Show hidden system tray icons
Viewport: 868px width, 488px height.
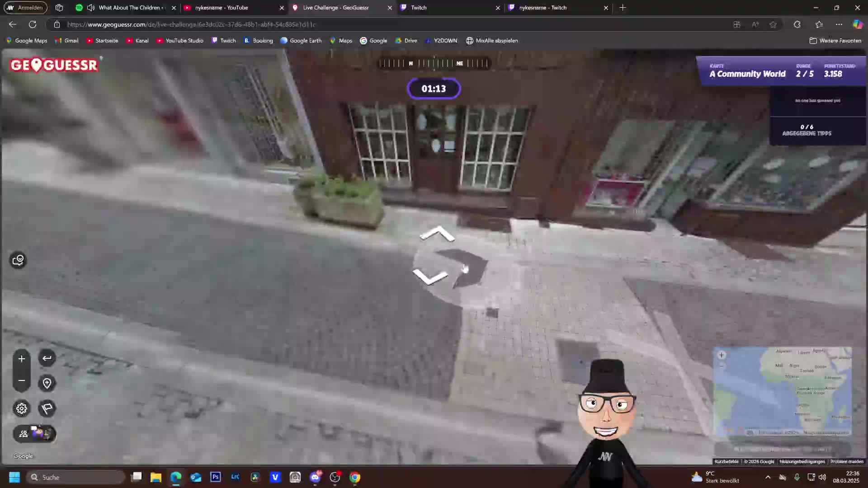tap(768, 477)
